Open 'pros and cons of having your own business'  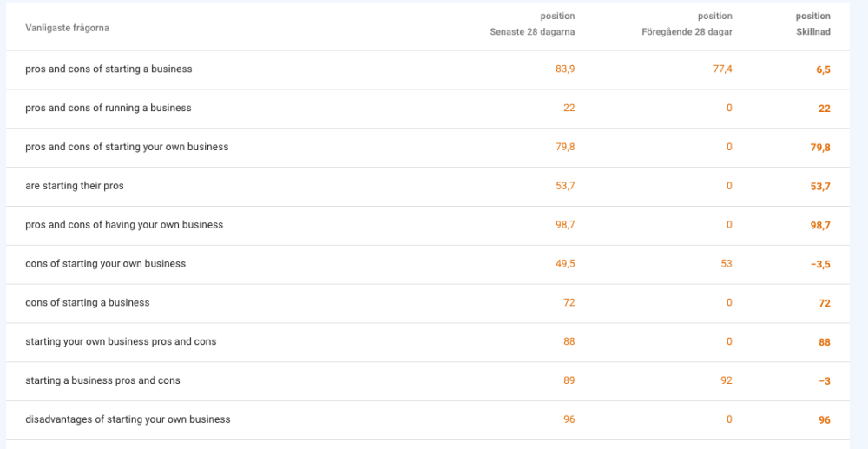tap(124, 224)
